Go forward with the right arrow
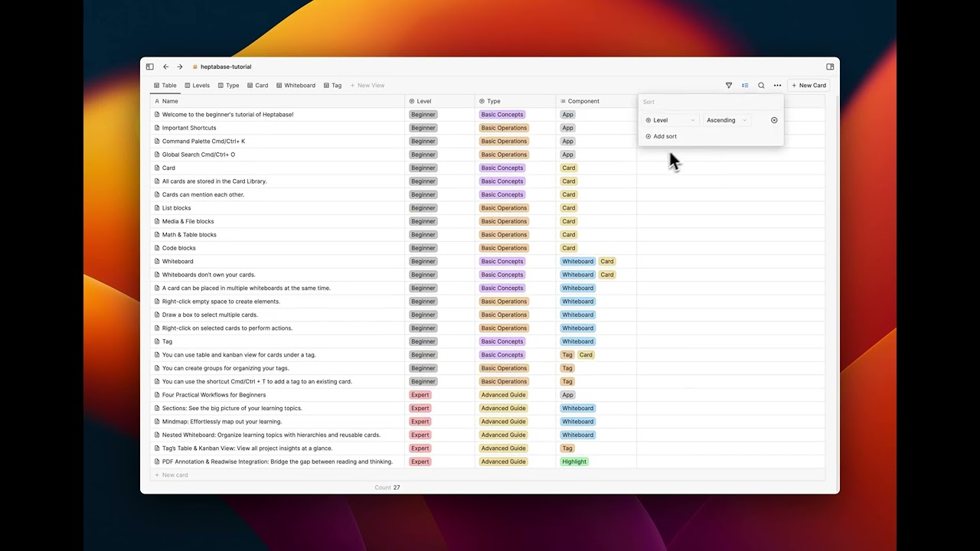Image resolution: width=980 pixels, height=551 pixels. point(179,67)
